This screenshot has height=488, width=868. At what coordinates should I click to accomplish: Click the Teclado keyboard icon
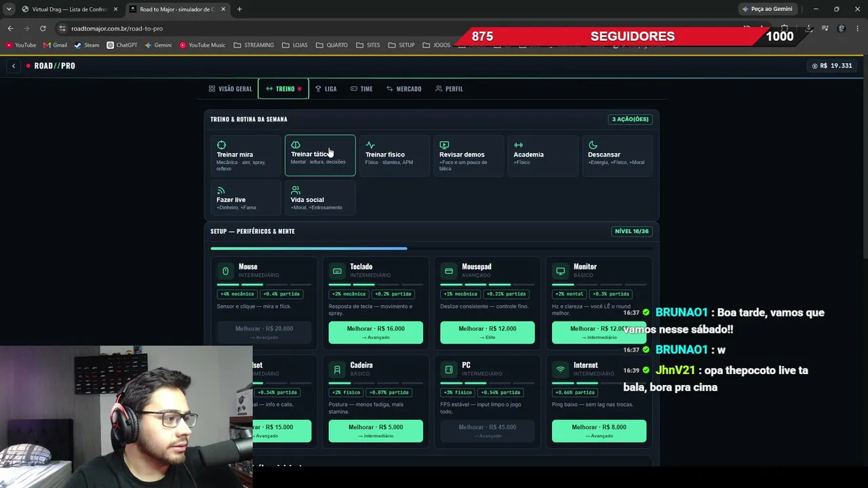pyautogui.click(x=337, y=271)
